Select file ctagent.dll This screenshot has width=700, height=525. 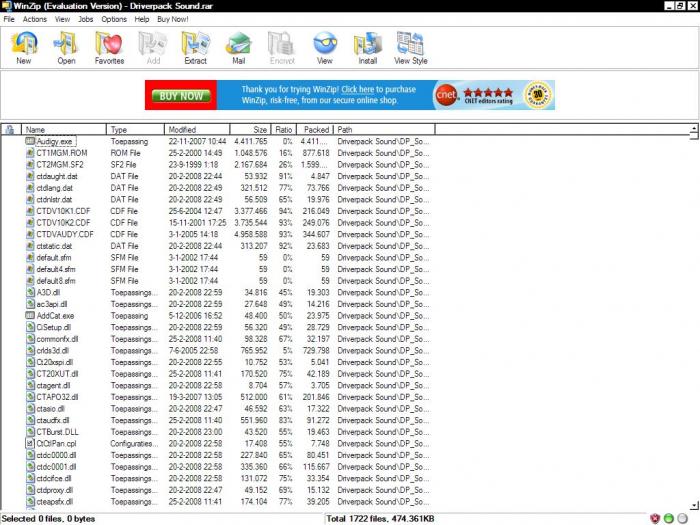click(x=53, y=385)
